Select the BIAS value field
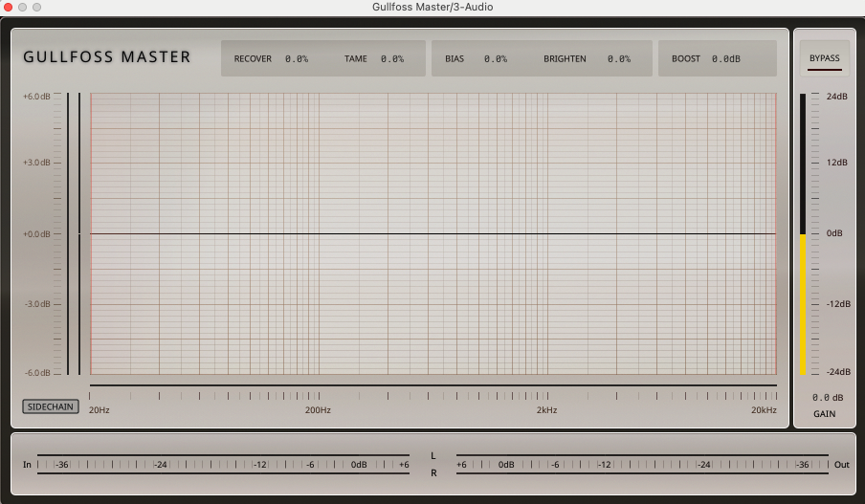The image size is (865, 504). [x=495, y=59]
